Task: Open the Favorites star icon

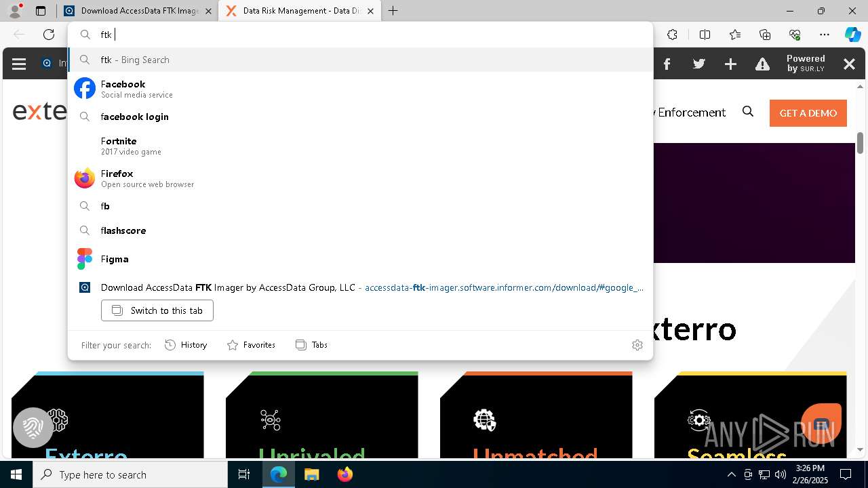Action: [x=735, y=35]
